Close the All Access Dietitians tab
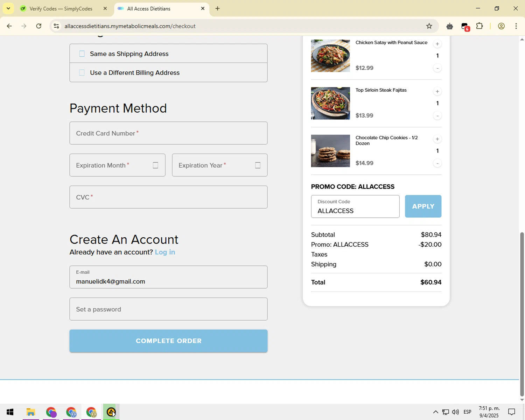This screenshot has height=420, width=525. click(203, 8)
